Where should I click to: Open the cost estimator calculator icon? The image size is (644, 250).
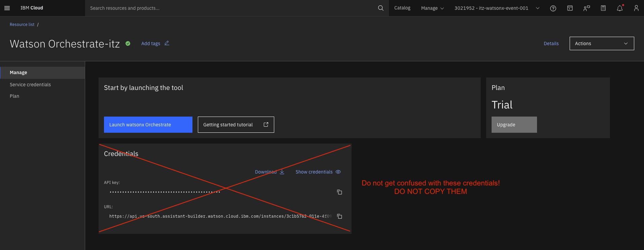(603, 8)
